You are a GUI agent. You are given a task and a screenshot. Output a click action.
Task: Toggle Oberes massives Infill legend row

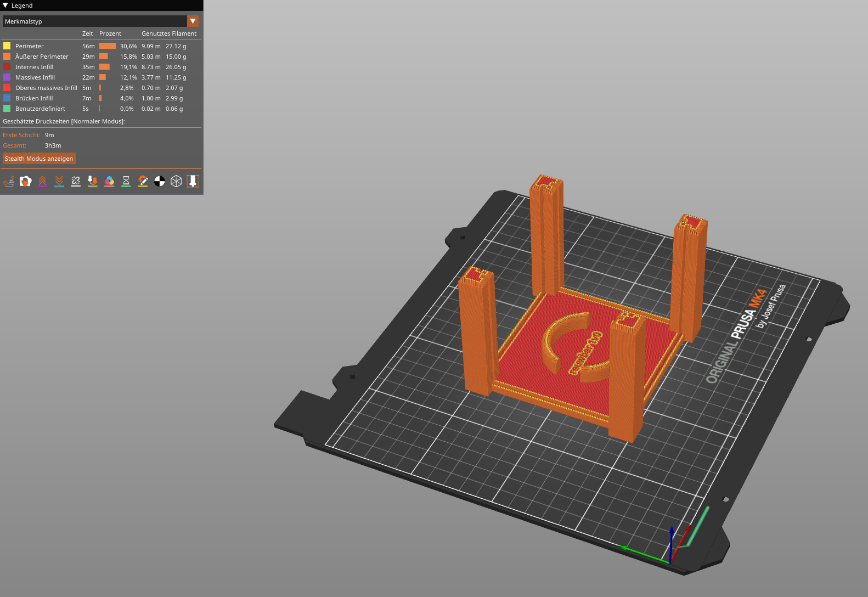pos(102,88)
